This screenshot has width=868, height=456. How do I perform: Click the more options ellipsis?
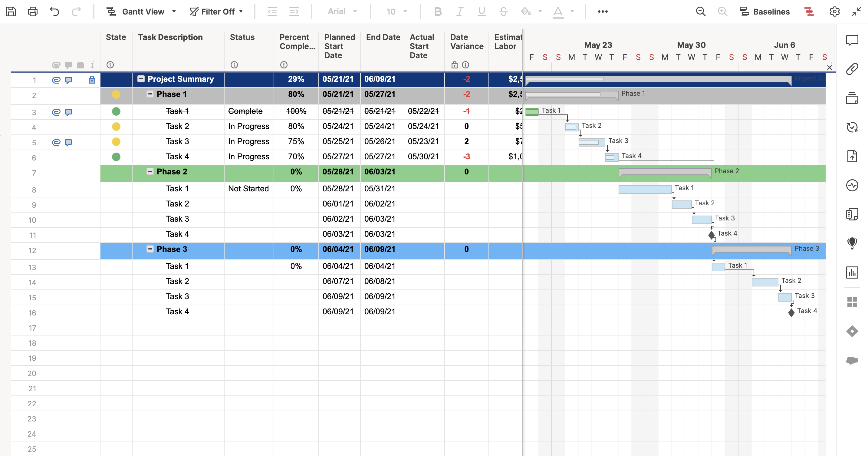pos(603,12)
